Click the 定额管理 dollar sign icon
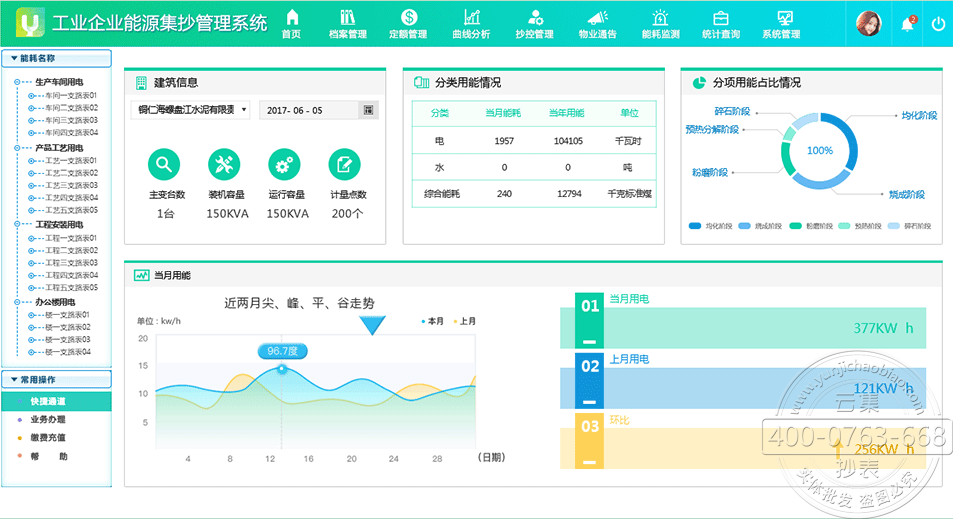Image resolution: width=953 pixels, height=519 pixels. 408,17
